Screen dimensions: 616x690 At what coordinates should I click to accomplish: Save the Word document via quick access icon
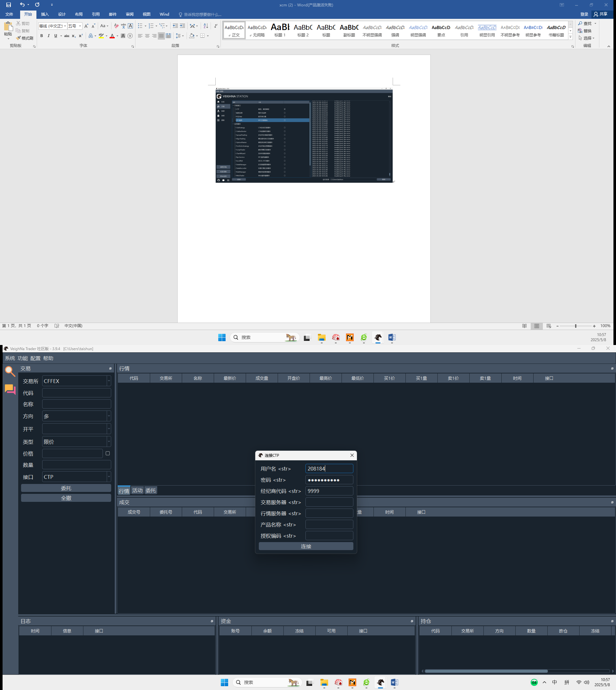8,5
